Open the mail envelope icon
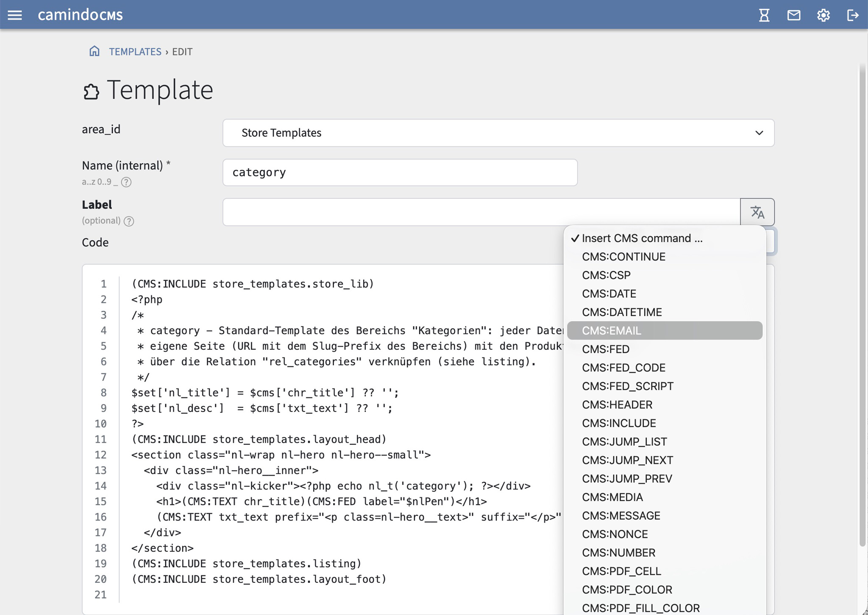Image resolution: width=868 pixels, height=615 pixels. tap(794, 15)
